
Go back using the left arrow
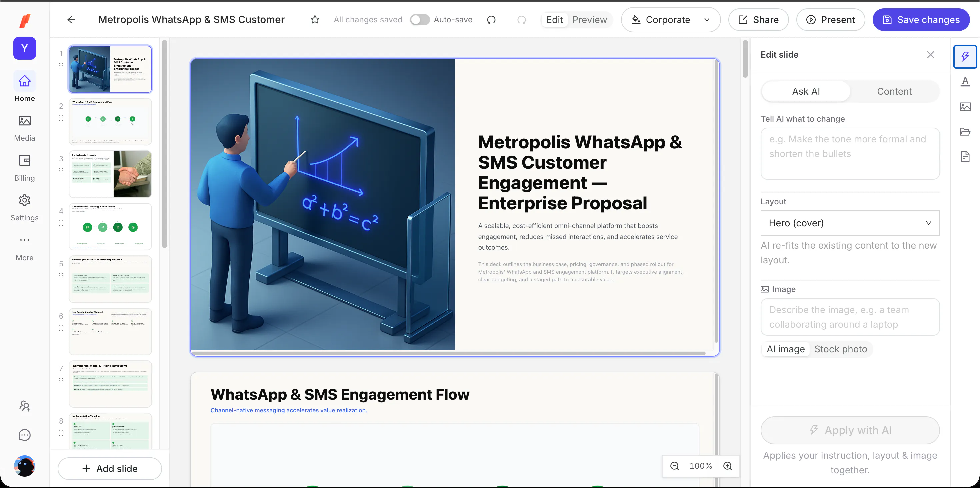(71, 19)
